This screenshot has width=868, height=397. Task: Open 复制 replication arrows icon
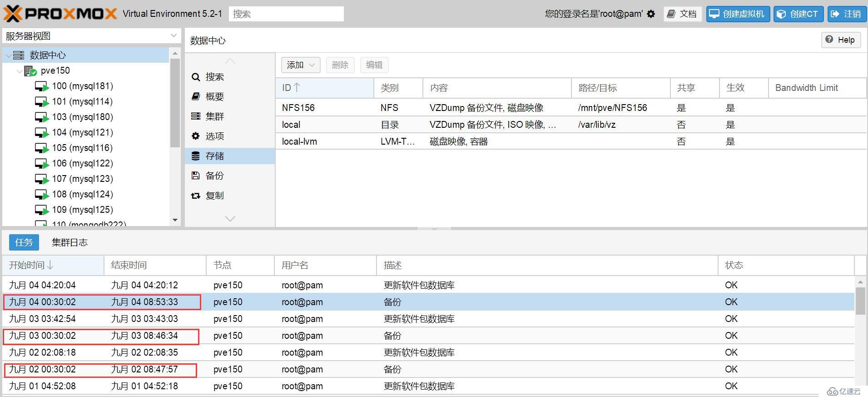pyautogui.click(x=196, y=196)
